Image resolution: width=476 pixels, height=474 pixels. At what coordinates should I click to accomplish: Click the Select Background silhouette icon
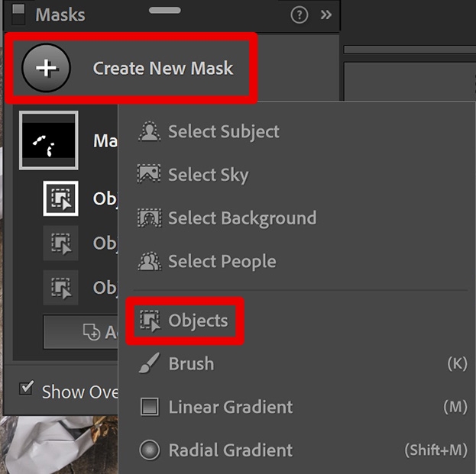(x=149, y=218)
